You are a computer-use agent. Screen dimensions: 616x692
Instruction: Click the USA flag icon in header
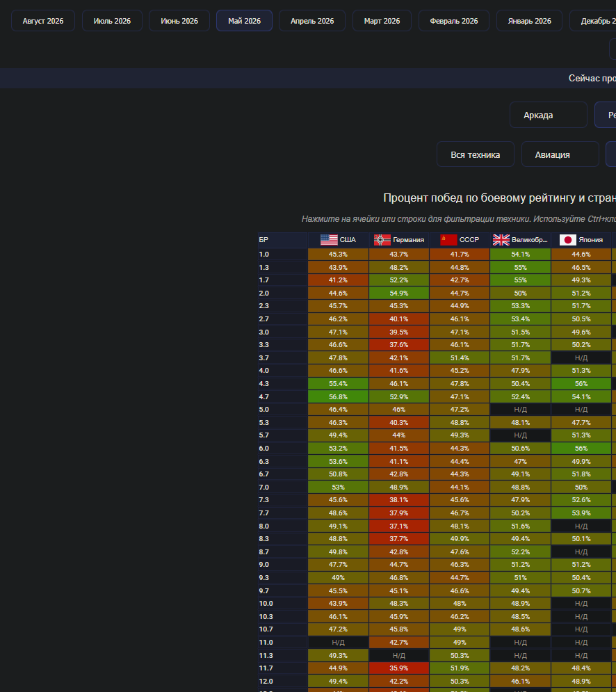click(329, 240)
